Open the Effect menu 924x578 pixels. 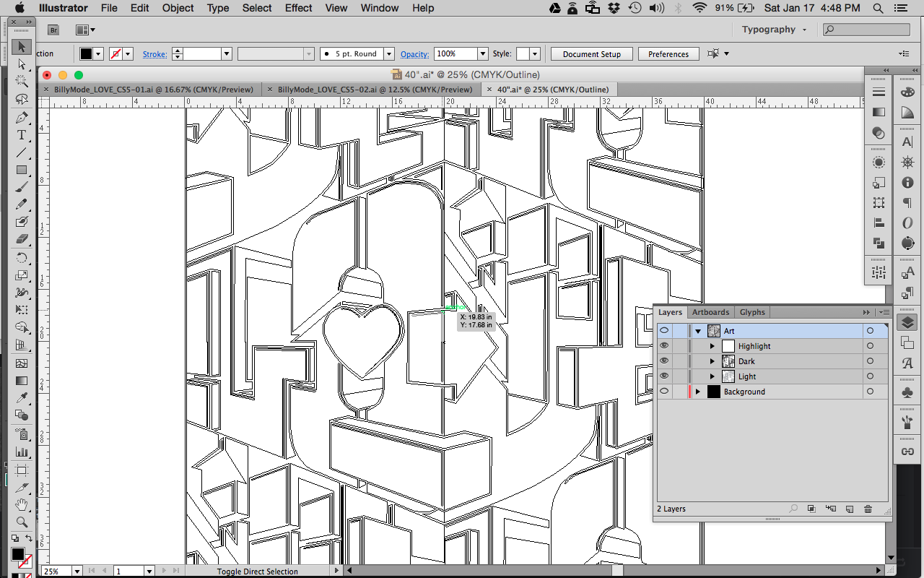pyautogui.click(x=298, y=8)
